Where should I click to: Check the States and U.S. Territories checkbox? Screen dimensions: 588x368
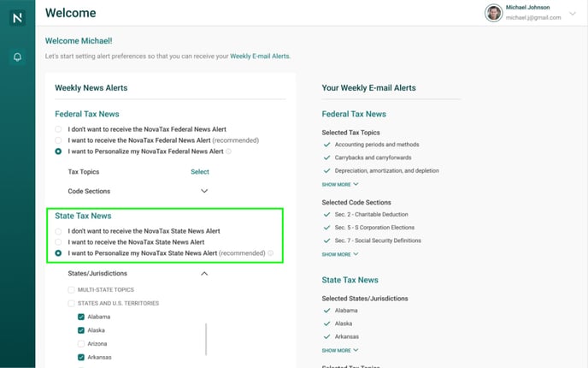click(71, 304)
